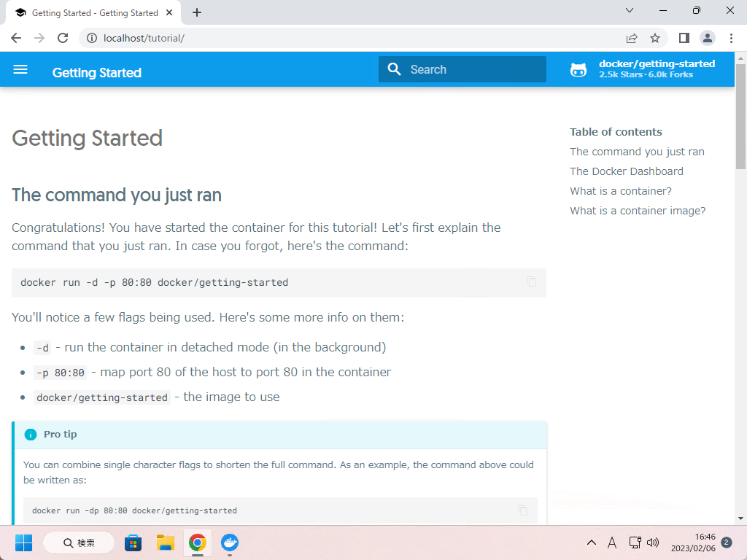The height and width of the screenshot is (560, 747).
Task: Click the search magnifier icon
Action: coord(394,69)
